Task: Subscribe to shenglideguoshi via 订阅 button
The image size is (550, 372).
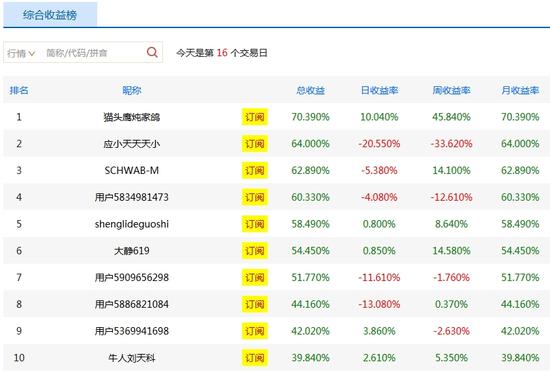Action: click(255, 224)
